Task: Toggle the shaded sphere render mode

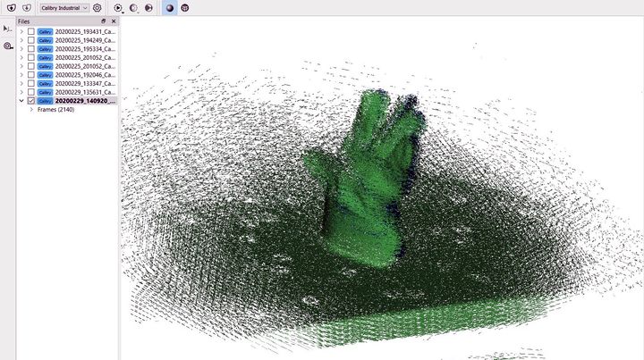Action: coord(169,7)
